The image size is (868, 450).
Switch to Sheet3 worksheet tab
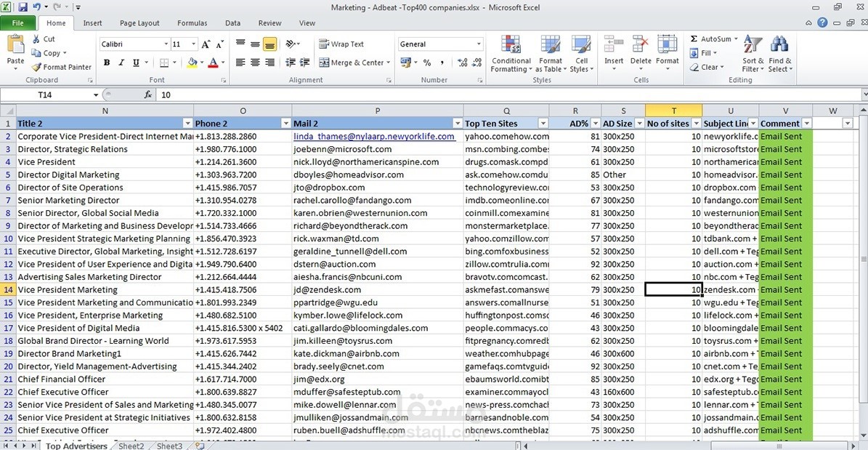click(169, 446)
